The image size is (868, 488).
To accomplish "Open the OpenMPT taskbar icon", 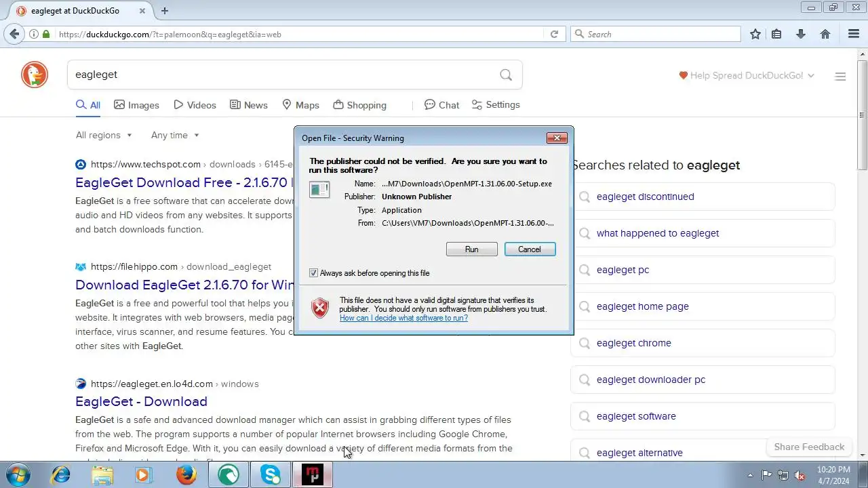I will tap(313, 475).
